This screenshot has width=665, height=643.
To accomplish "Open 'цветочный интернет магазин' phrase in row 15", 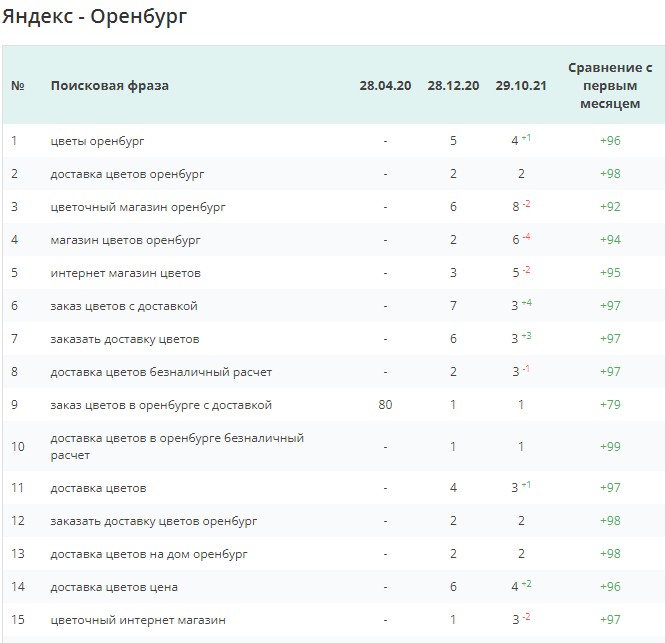I will (138, 620).
